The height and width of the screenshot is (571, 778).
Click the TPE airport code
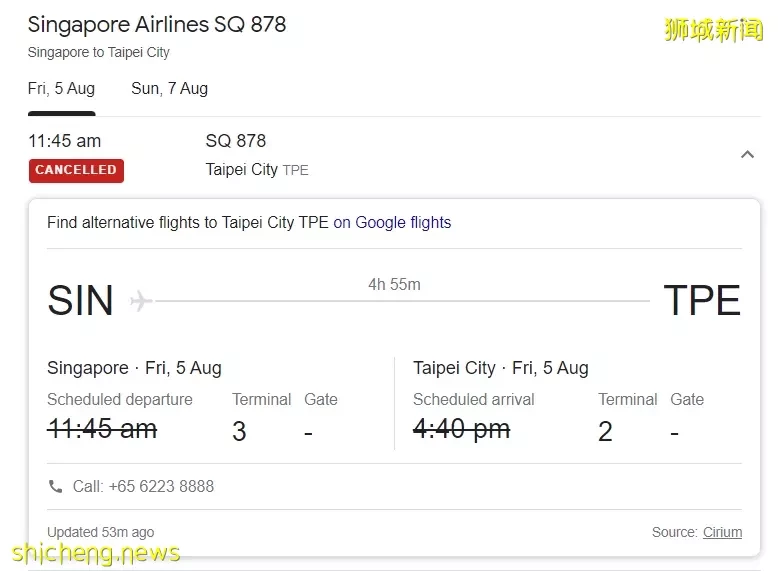pyautogui.click(x=702, y=301)
